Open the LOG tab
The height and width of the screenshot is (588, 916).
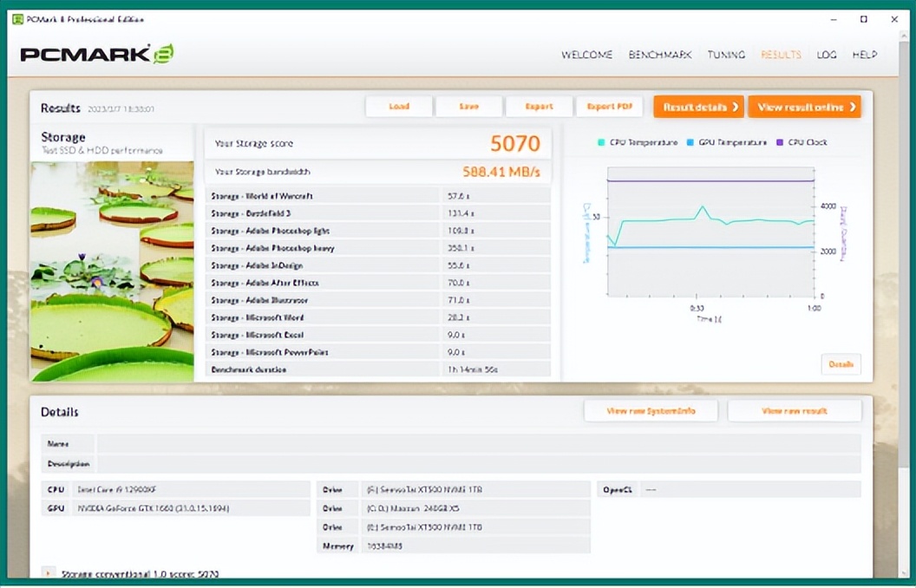827,55
